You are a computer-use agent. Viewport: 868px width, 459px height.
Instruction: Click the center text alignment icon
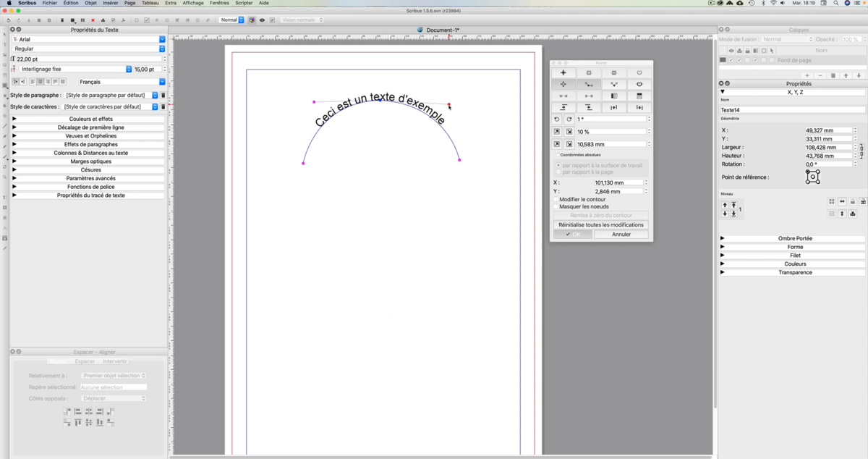point(41,82)
